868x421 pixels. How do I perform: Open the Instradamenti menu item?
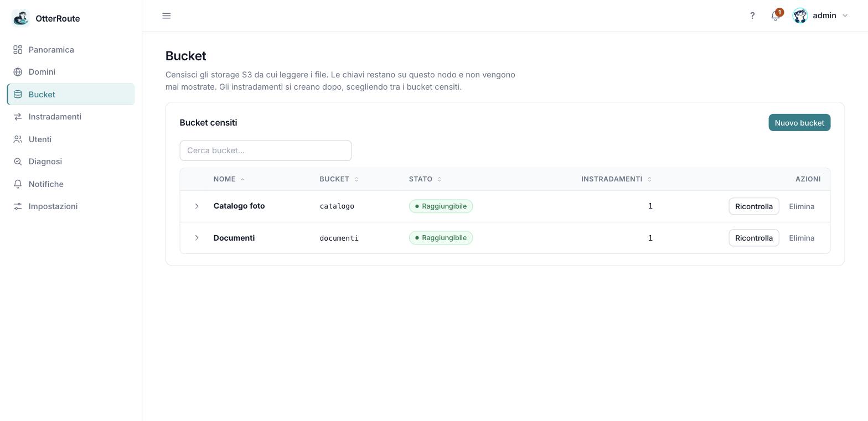71,117
